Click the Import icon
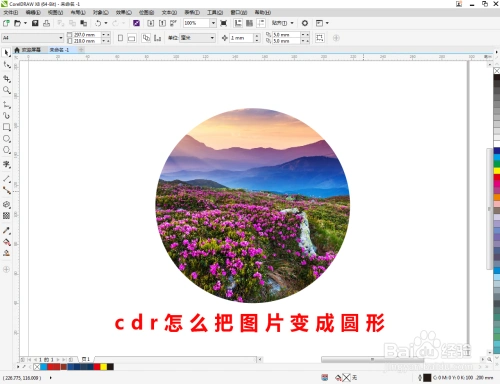This screenshot has height=384, width=500. [x=150, y=23]
